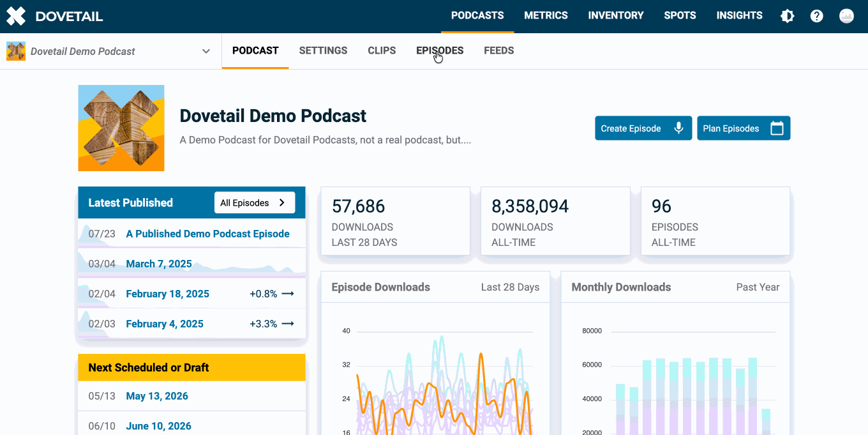
Task: Click the 40 axis label in Episode Downloads
Action: 346,331
